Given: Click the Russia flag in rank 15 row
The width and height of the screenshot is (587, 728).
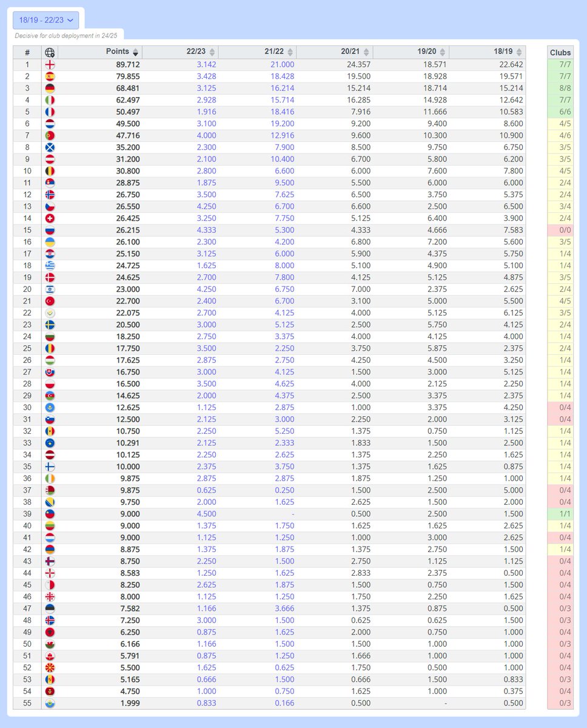Looking at the screenshot, I should pos(50,230).
